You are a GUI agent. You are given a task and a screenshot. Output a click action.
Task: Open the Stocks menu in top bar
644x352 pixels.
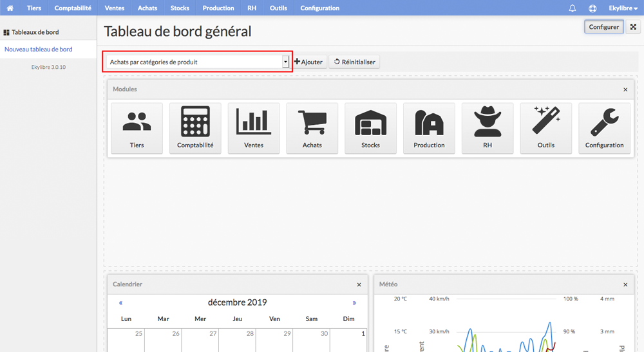click(180, 8)
